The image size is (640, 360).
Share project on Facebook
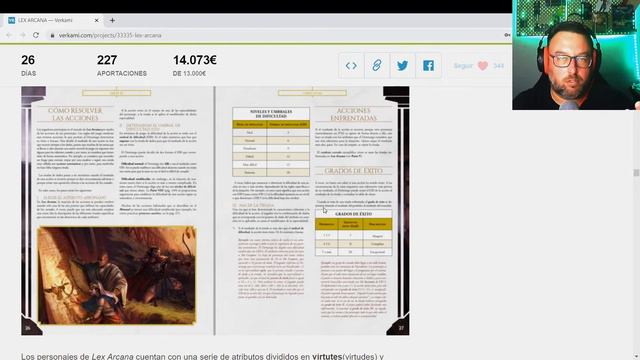[x=428, y=66]
